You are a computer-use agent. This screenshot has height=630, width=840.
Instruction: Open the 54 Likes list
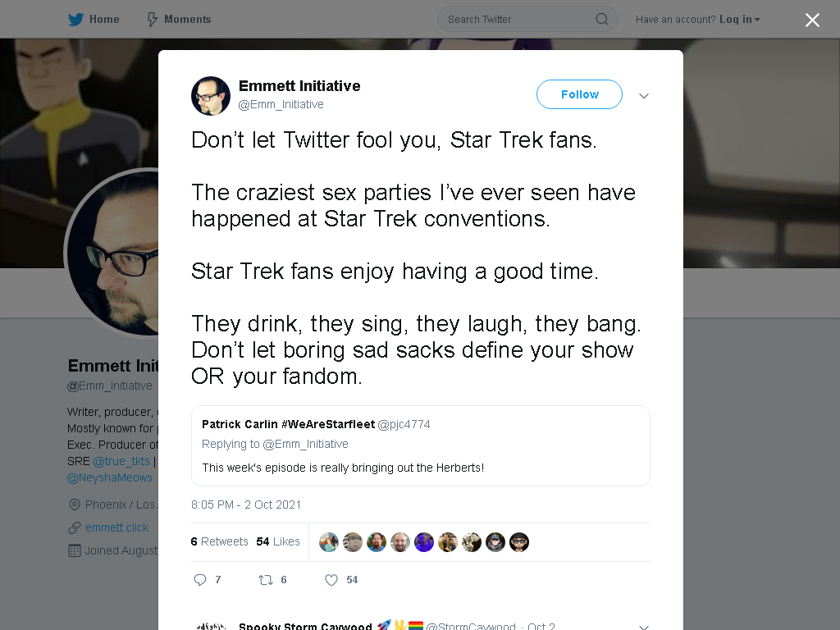(278, 541)
